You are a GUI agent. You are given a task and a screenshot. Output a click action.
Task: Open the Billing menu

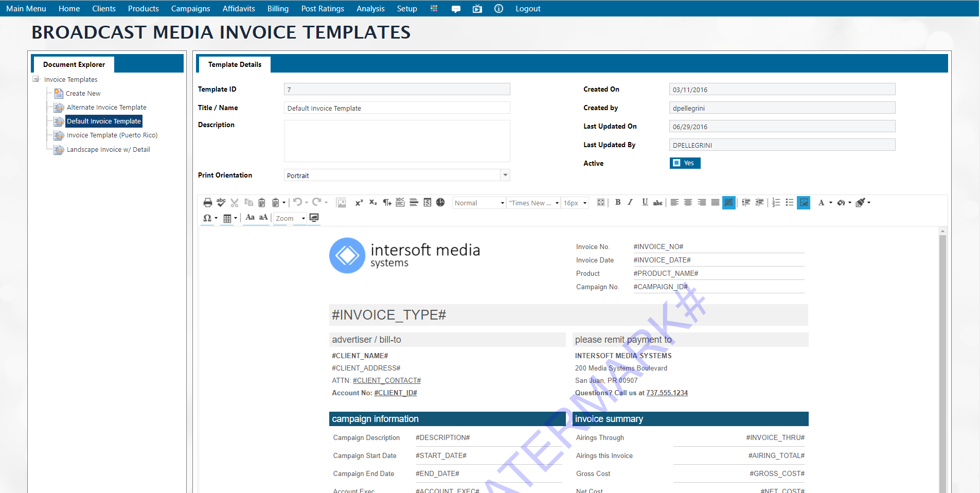(278, 9)
